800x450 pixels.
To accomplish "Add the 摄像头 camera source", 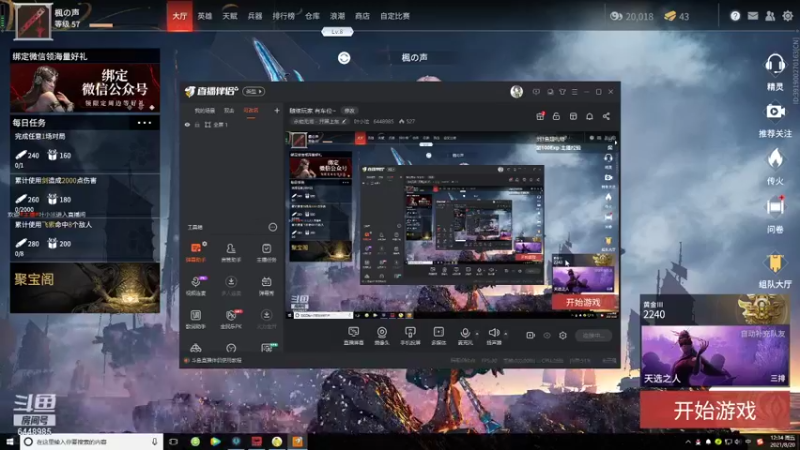I will pyautogui.click(x=382, y=336).
